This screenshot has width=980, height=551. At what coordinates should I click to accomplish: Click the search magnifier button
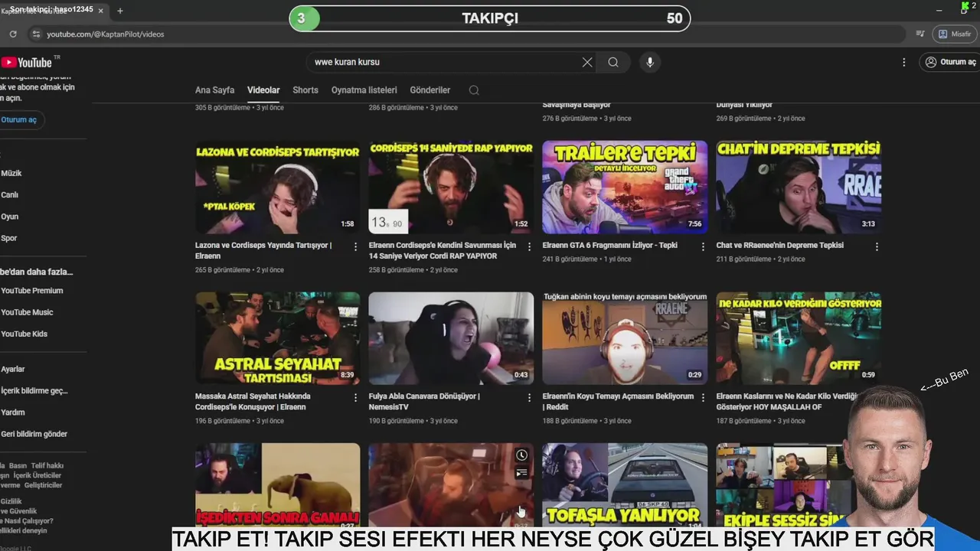point(613,62)
